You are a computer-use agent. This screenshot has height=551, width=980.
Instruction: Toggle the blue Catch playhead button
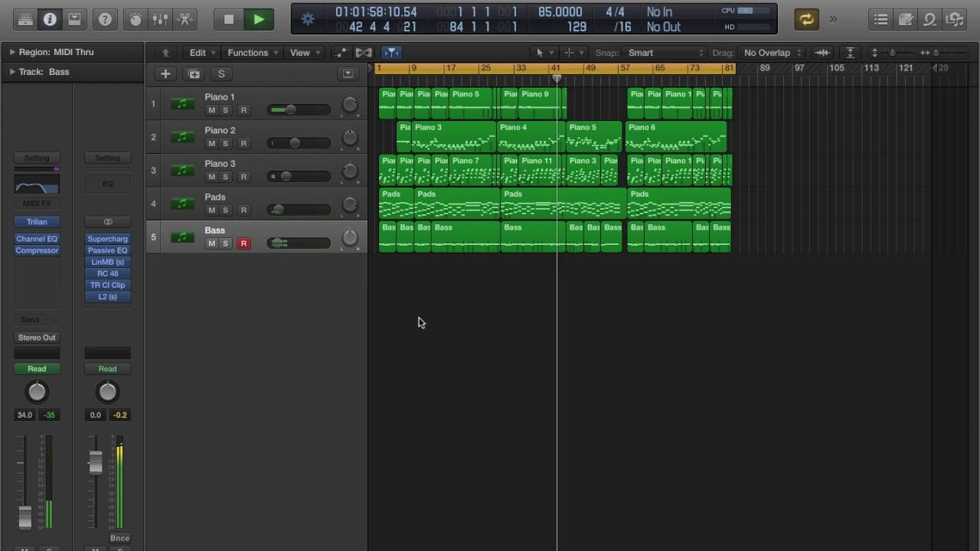[x=391, y=53]
